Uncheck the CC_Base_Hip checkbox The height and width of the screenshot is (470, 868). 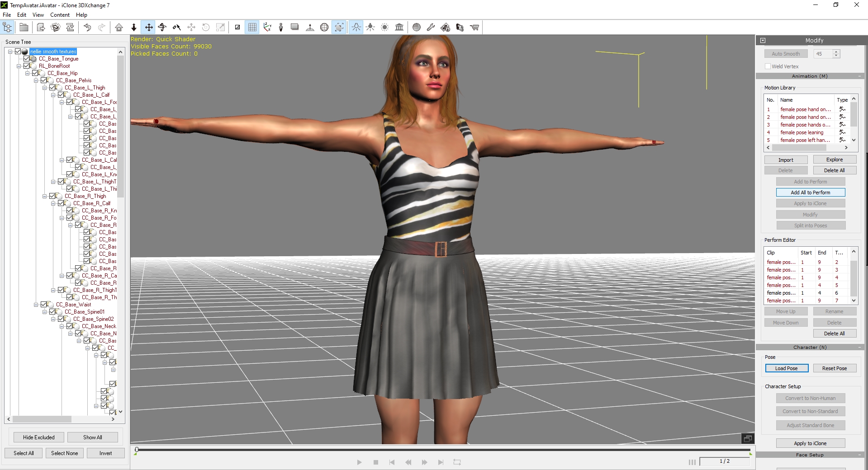coord(35,73)
